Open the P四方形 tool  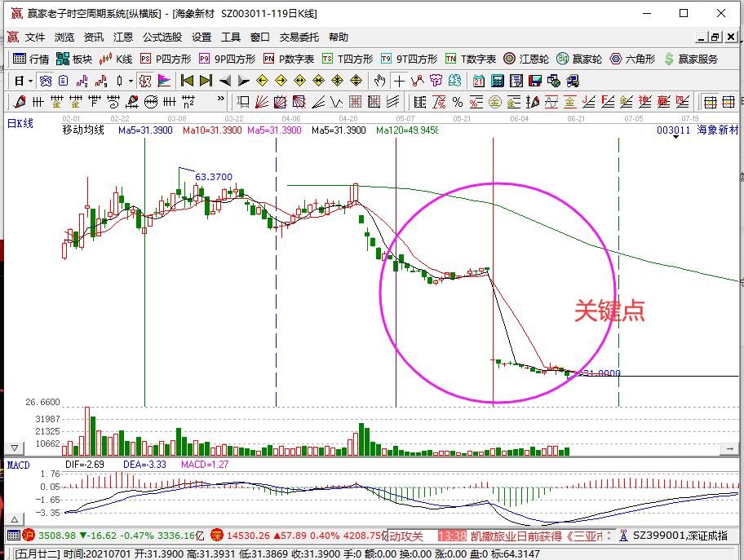[166, 59]
